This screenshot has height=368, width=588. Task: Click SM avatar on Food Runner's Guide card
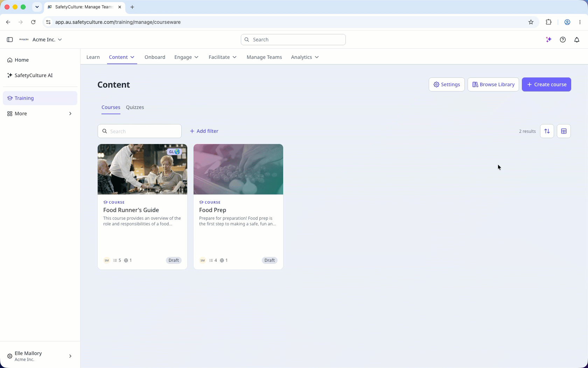(x=107, y=260)
